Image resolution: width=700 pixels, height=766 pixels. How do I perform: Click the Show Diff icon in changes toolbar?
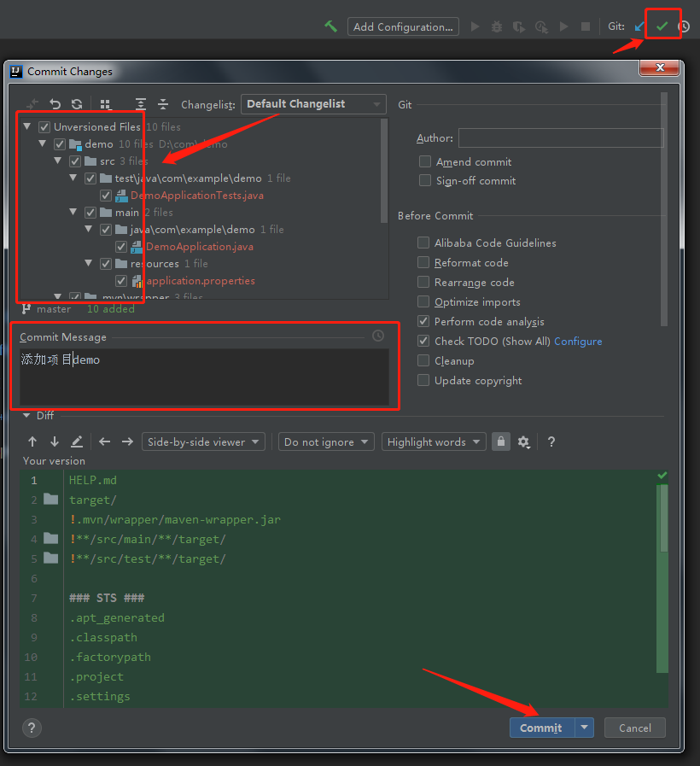coord(32,104)
